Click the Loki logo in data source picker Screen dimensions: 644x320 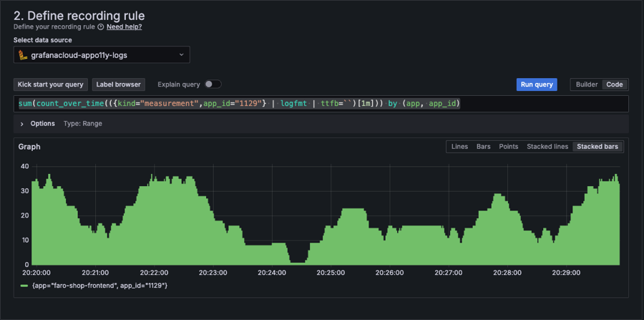[23, 54]
